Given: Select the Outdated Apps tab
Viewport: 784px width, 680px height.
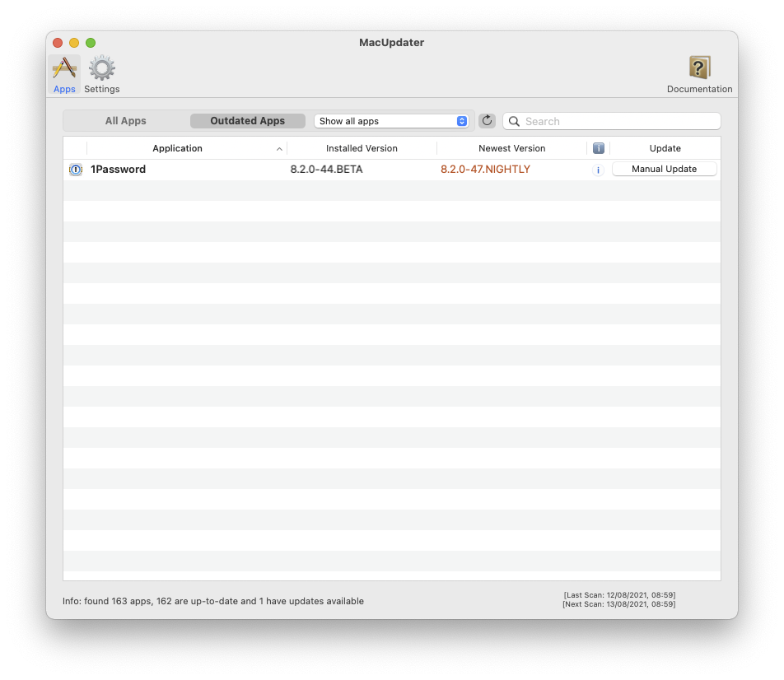Looking at the screenshot, I should (247, 121).
